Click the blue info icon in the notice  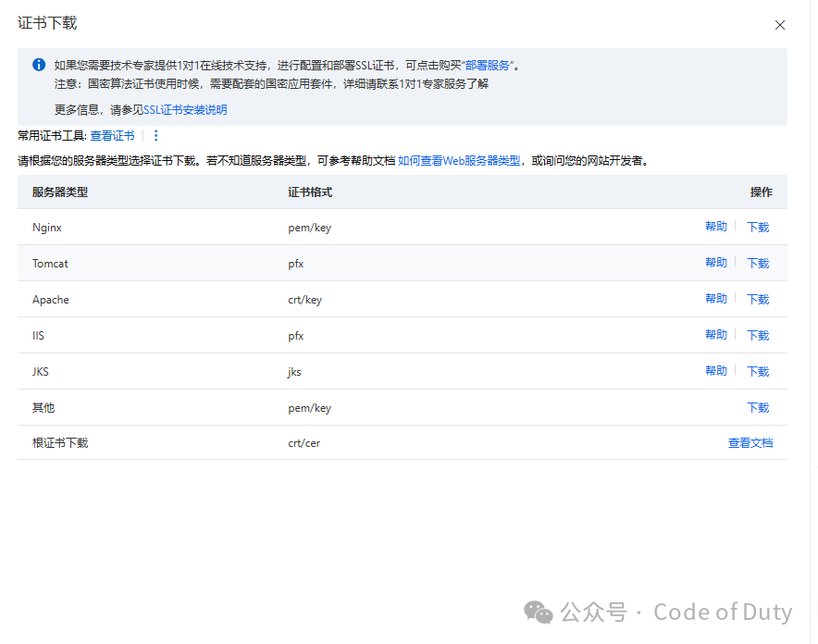click(x=39, y=65)
